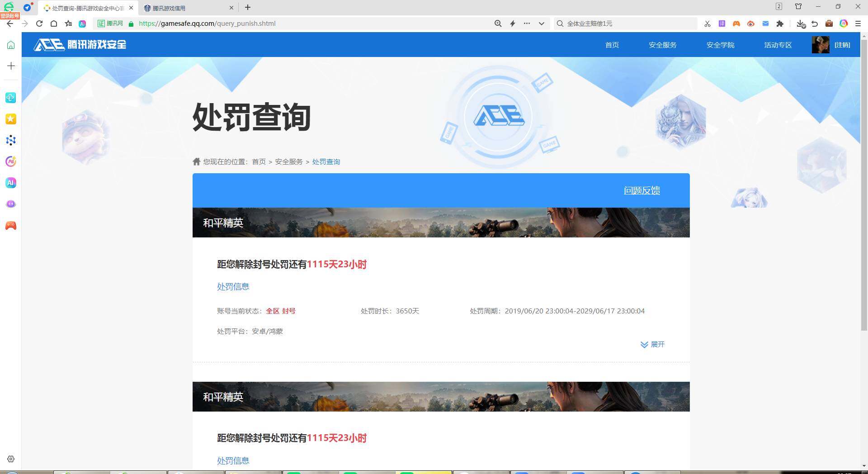The height and width of the screenshot is (474, 868).
Task: Open the purple translate extension icon
Action: coord(722,24)
